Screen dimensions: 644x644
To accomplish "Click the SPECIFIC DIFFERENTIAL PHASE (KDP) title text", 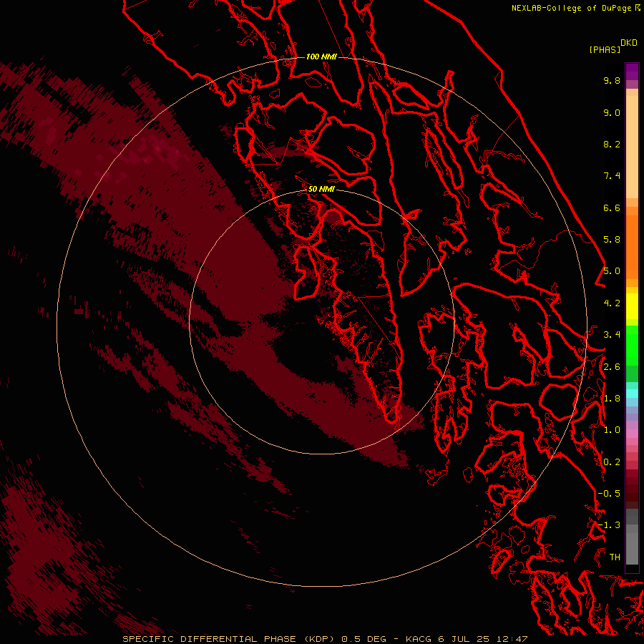I will (227, 639).
